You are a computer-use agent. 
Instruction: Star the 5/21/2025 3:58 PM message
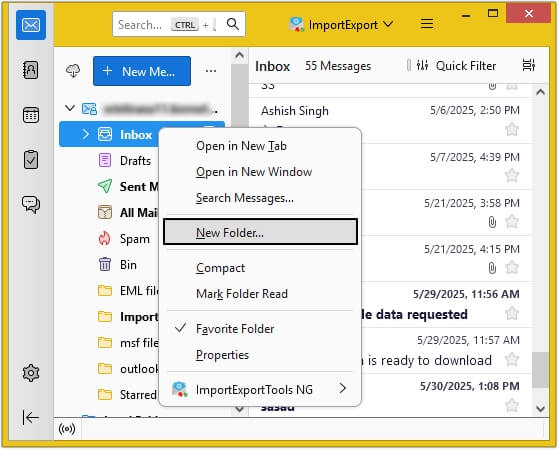(512, 221)
